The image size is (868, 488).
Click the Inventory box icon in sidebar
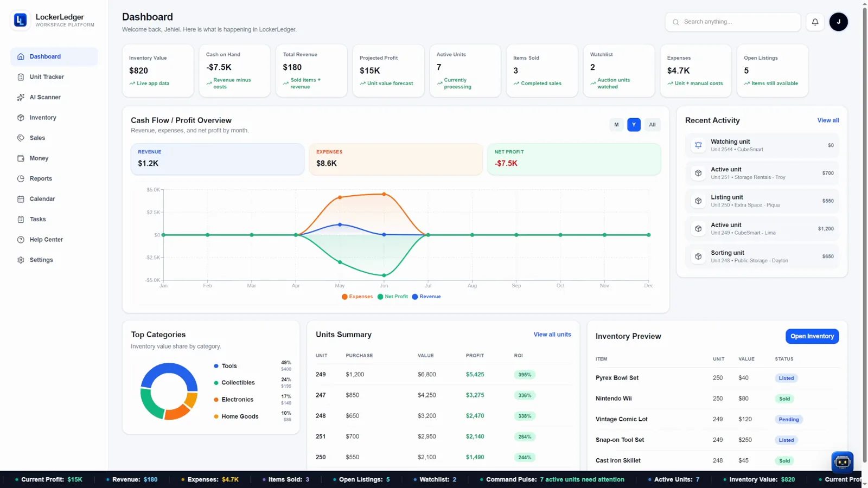pyautogui.click(x=21, y=118)
